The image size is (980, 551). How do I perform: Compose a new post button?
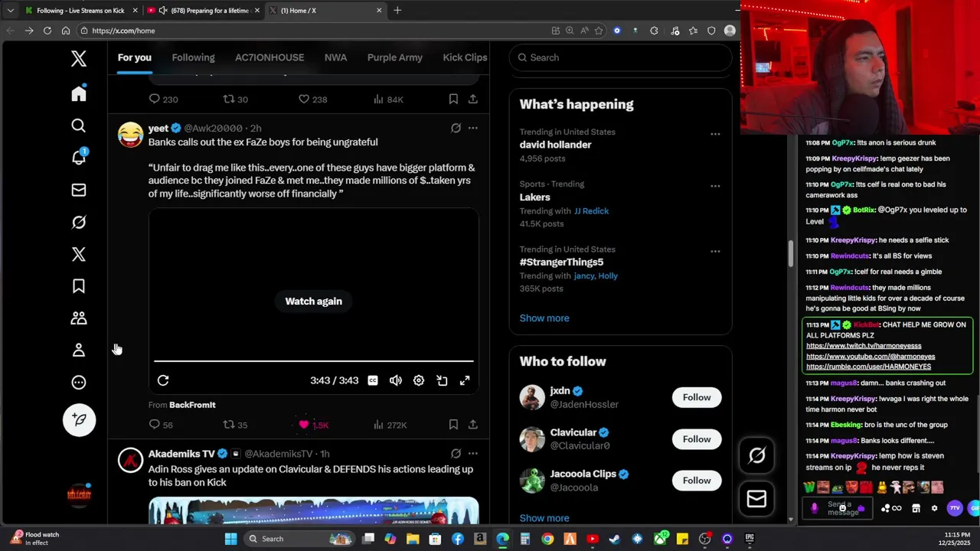tap(79, 419)
